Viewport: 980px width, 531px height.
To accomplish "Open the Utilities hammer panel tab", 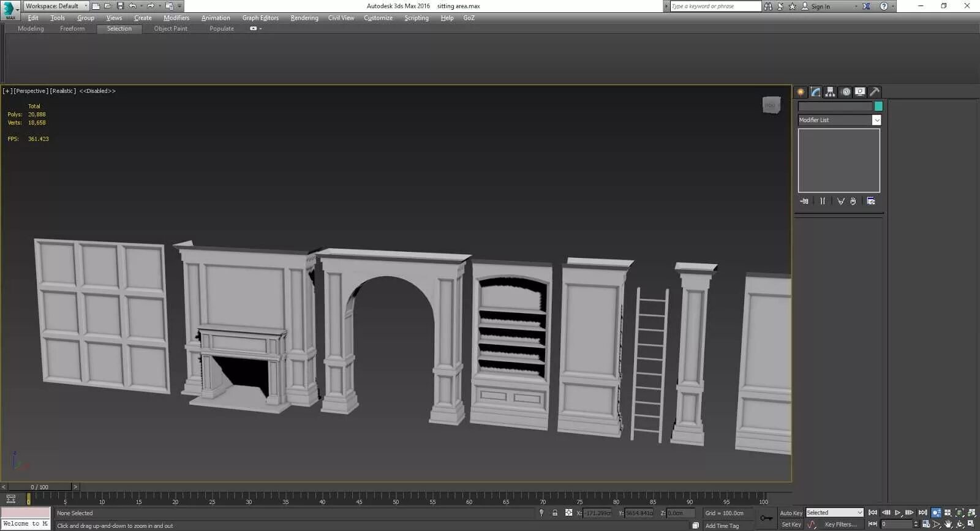I will tap(875, 92).
